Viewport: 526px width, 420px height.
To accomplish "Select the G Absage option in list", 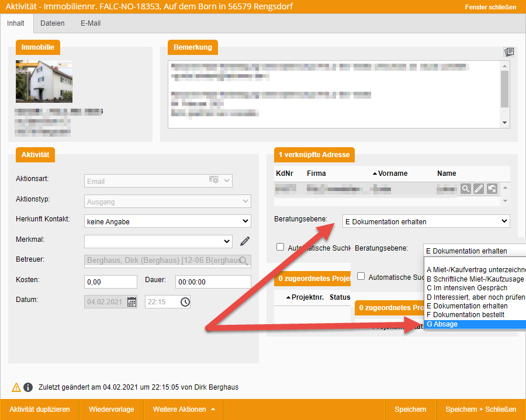I will 475,324.
